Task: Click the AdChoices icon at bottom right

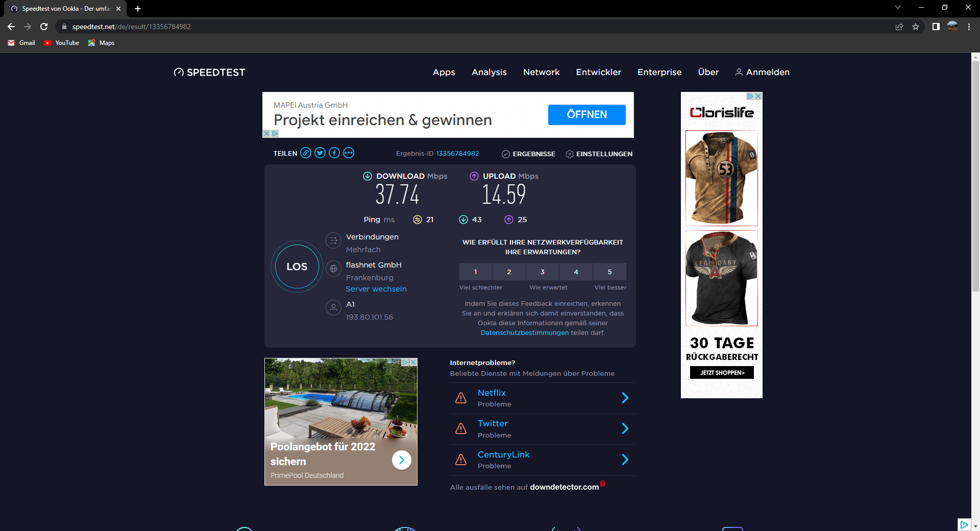Action: (x=964, y=524)
